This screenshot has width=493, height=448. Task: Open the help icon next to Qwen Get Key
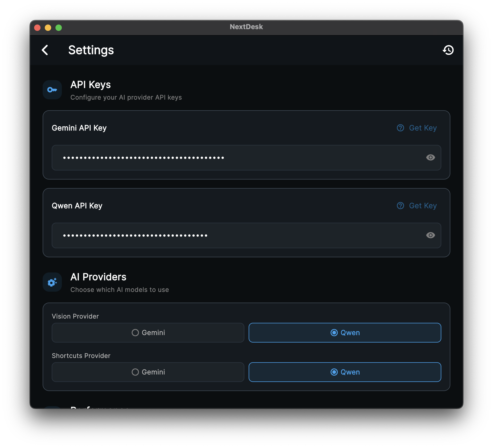coord(400,206)
